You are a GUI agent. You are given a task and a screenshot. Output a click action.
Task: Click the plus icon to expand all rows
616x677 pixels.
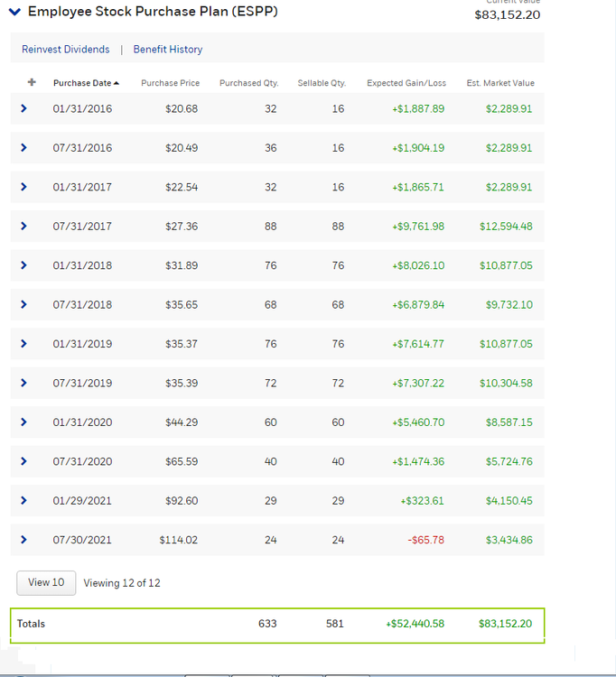click(32, 82)
